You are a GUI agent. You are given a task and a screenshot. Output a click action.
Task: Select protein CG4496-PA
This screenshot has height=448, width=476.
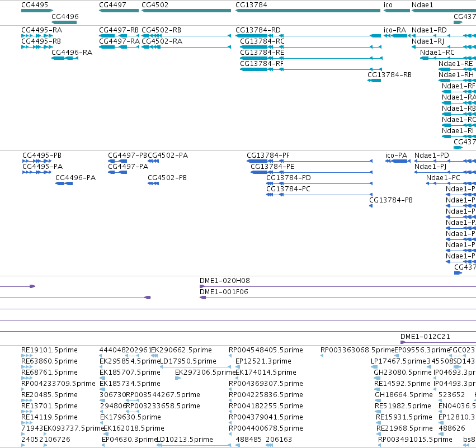pyautogui.click(x=64, y=183)
